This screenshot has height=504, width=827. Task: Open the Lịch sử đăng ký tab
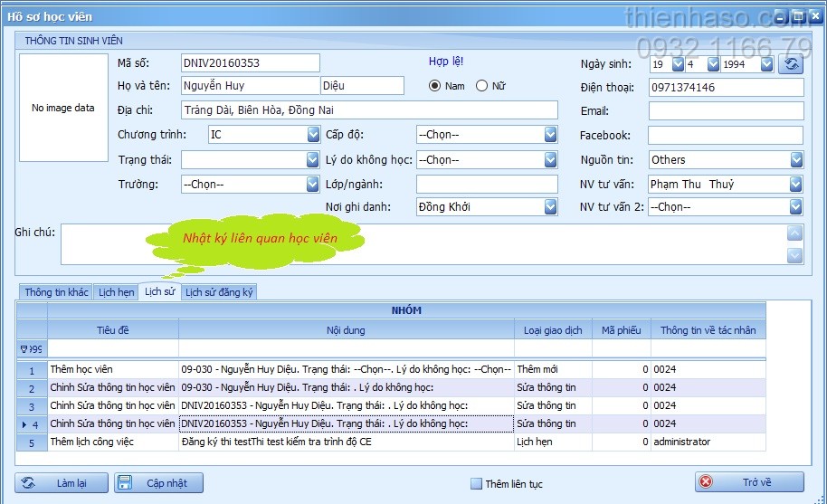pos(219,292)
